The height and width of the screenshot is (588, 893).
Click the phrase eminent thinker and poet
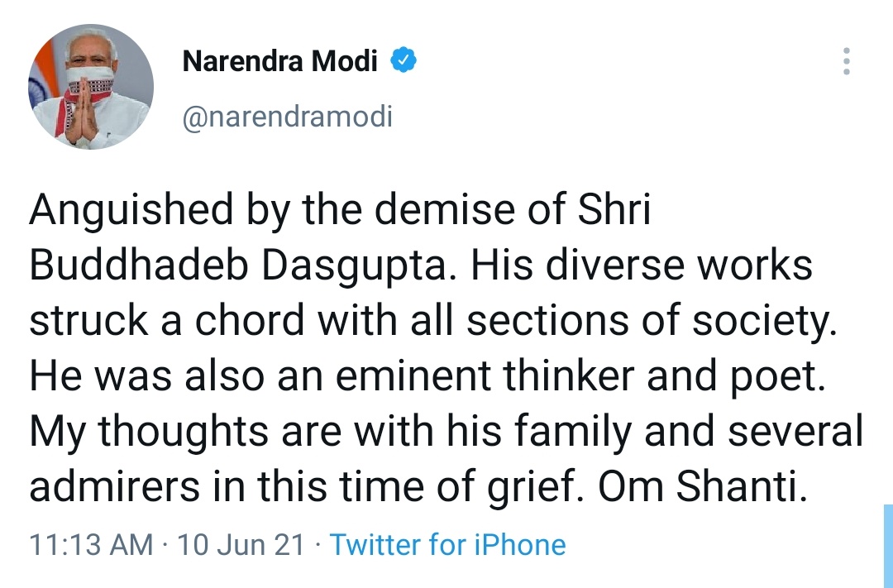point(580,376)
